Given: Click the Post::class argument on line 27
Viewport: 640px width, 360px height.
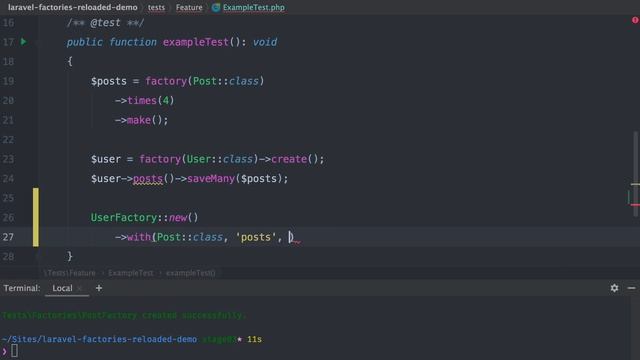Looking at the screenshot, I should (190, 237).
